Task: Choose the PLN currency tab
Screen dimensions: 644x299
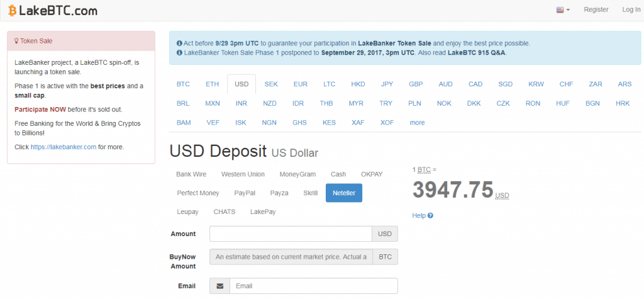Action: click(414, 103)
